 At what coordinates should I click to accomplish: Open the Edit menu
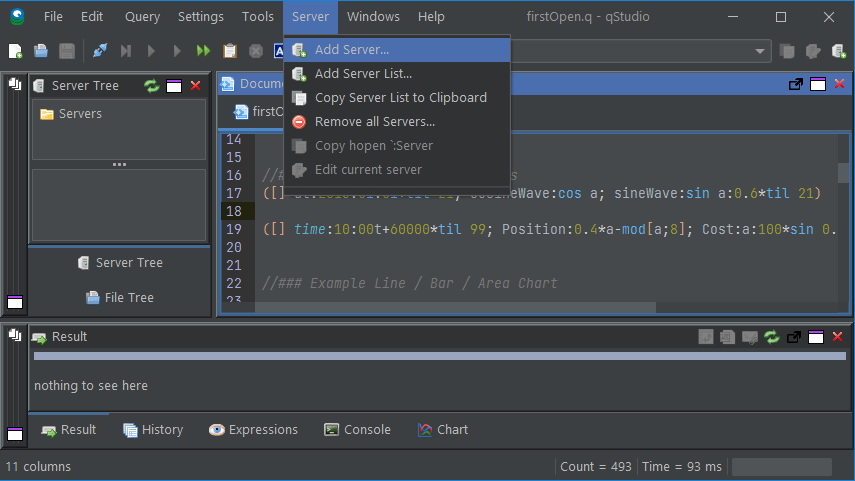(x=92, y=17)
